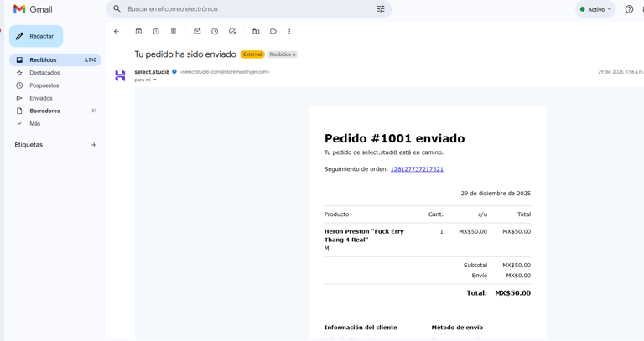Click the External label tag

pyautogui.click(x=252, y=54)
